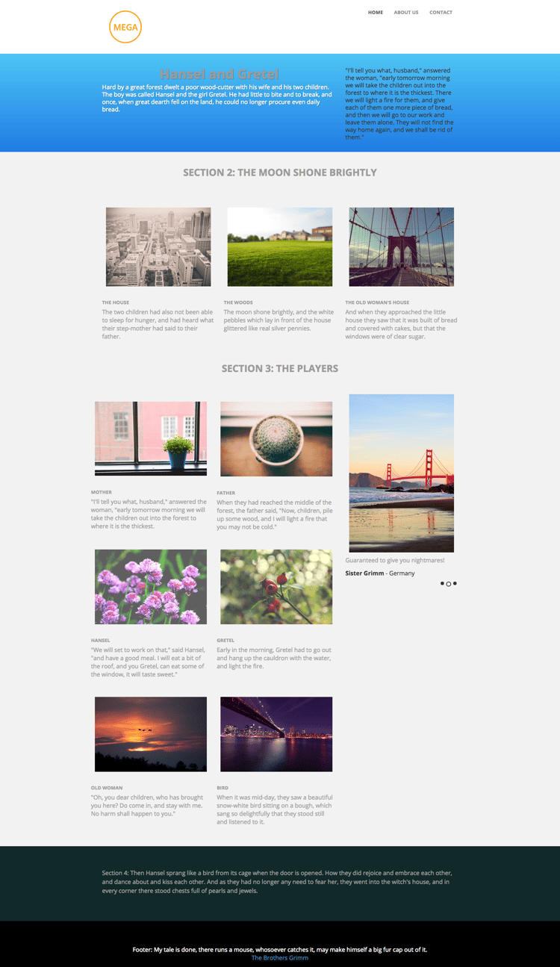
Task: Click the red buds Gretel image
Action: point(276,587)
